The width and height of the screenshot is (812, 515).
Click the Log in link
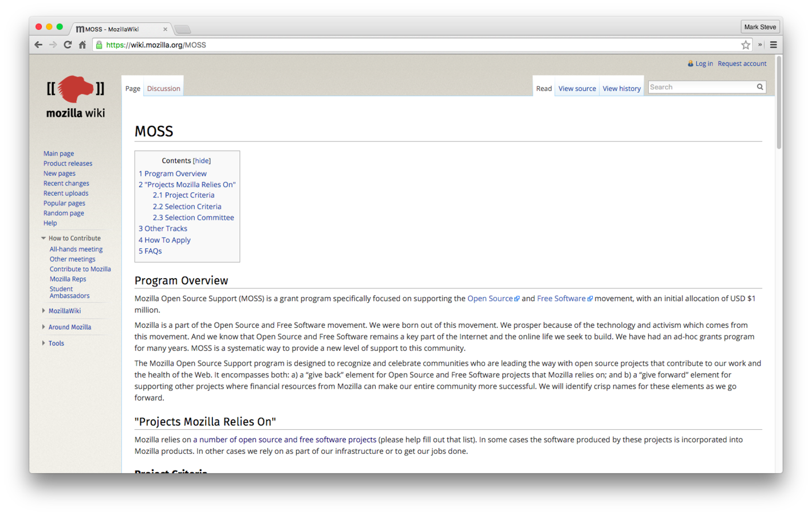coord(704,64)
